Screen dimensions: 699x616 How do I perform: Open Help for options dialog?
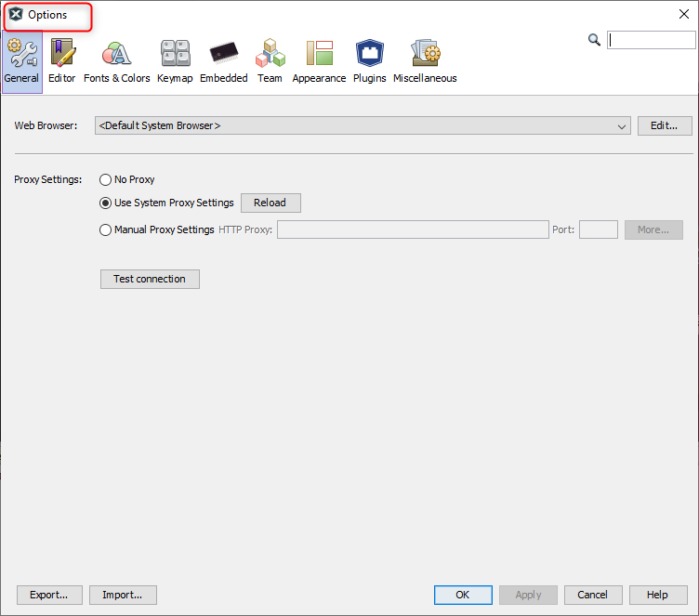pyautogui.click(x=658, y=595)
